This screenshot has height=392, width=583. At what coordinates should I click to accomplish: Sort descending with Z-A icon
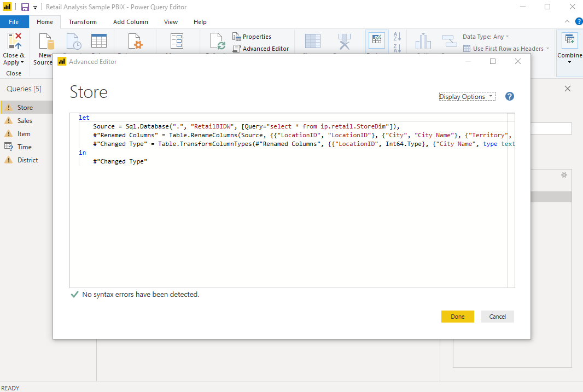click(x=397, y=48)
